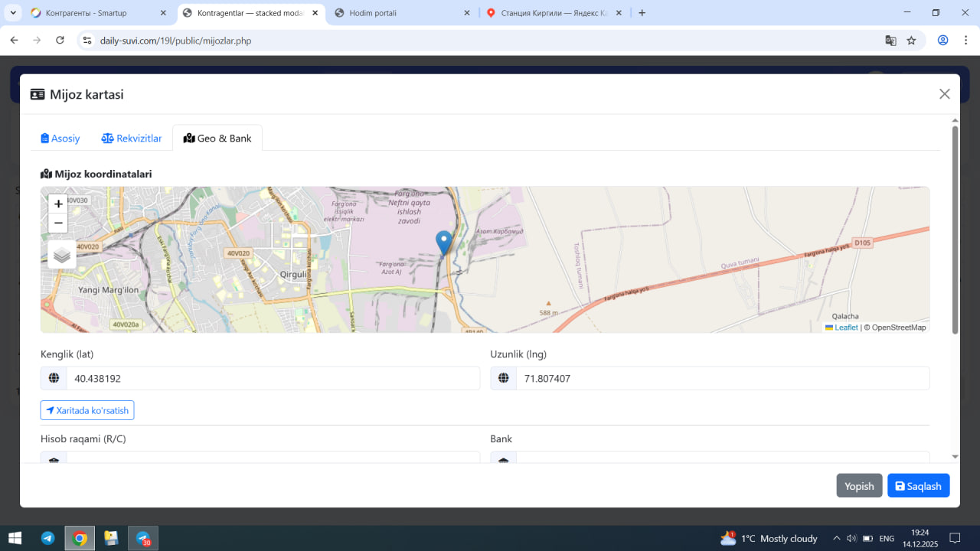Open the map layers control
Viewport: 980px width, 551px height.
click(62, 255)
